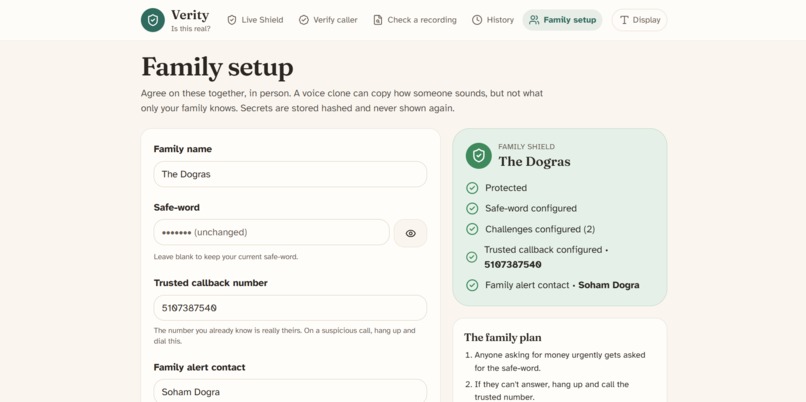Go to Check a recording
This screenshot has height=402, width=806.
coord(415,20)
